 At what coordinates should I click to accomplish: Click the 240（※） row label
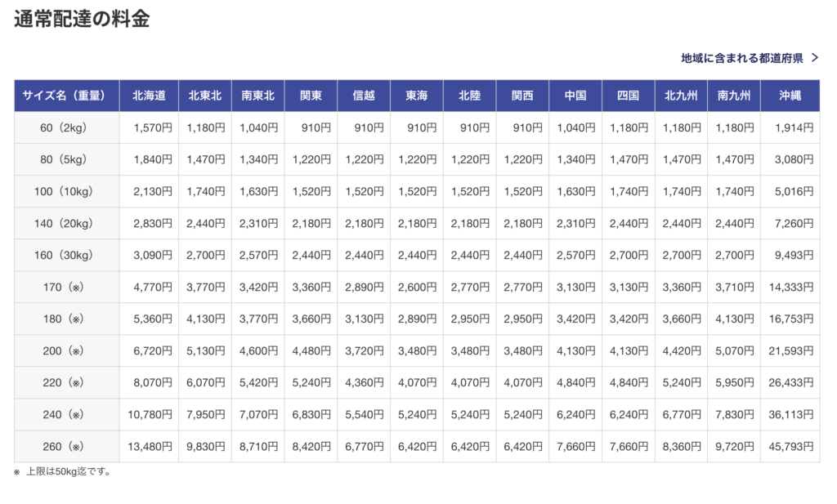point(67,414)
